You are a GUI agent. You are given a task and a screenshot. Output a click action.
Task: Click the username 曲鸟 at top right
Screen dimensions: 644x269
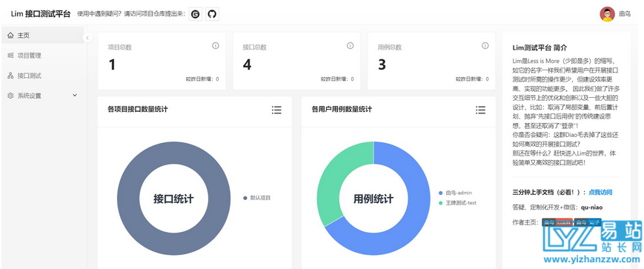[625, 14]
